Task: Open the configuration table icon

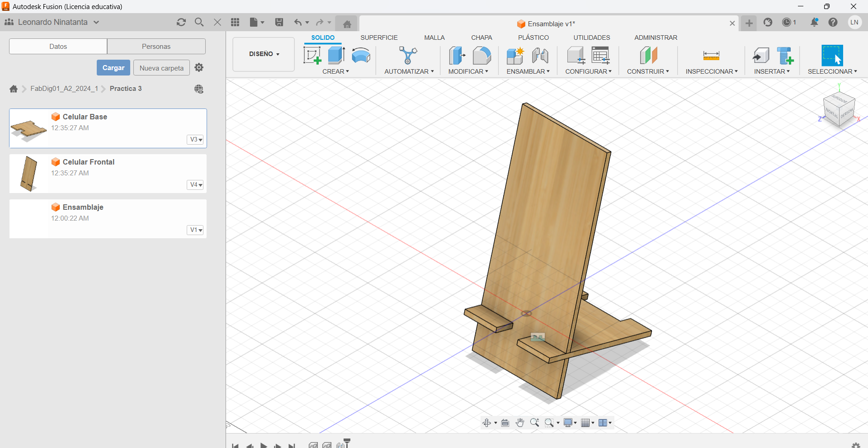Action: (601, 56)
